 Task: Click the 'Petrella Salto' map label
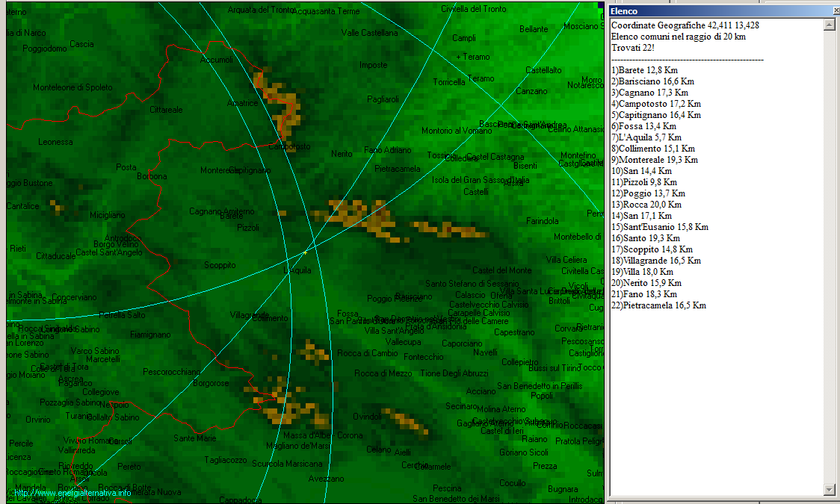(x=122, y=315)
